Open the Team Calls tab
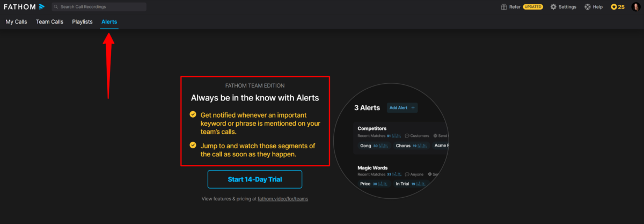The image size is (644, 224). click(49, 22)
